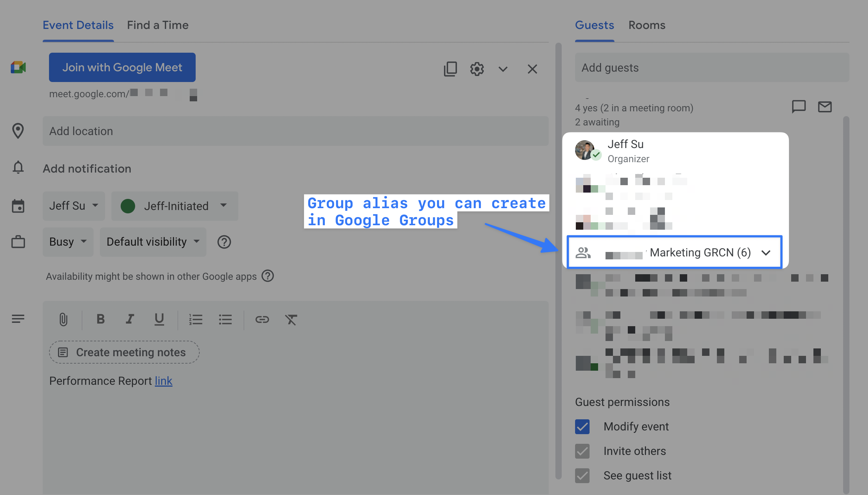Click Join with Google Meet button
This screenshot has height=495, width=868.
click(x=122, y=67)
